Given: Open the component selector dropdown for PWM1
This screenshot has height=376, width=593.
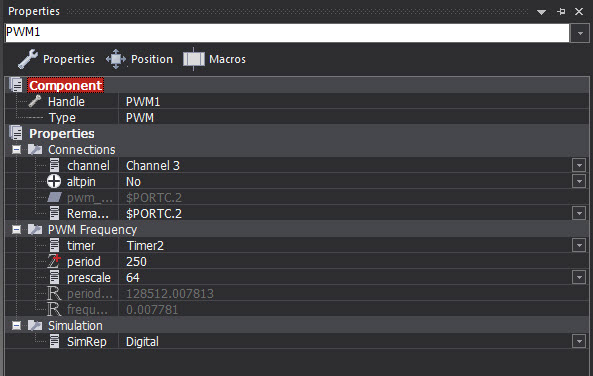Looking at the screenshot, I should (x=580, y=33).
